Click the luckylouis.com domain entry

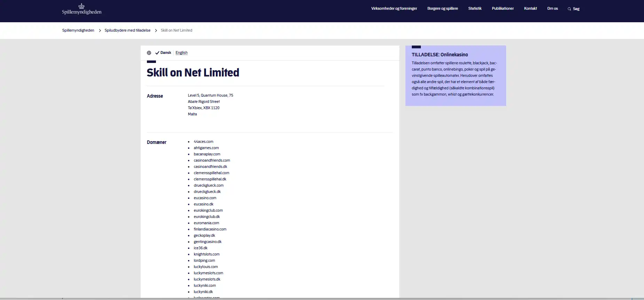click(206, 267)
